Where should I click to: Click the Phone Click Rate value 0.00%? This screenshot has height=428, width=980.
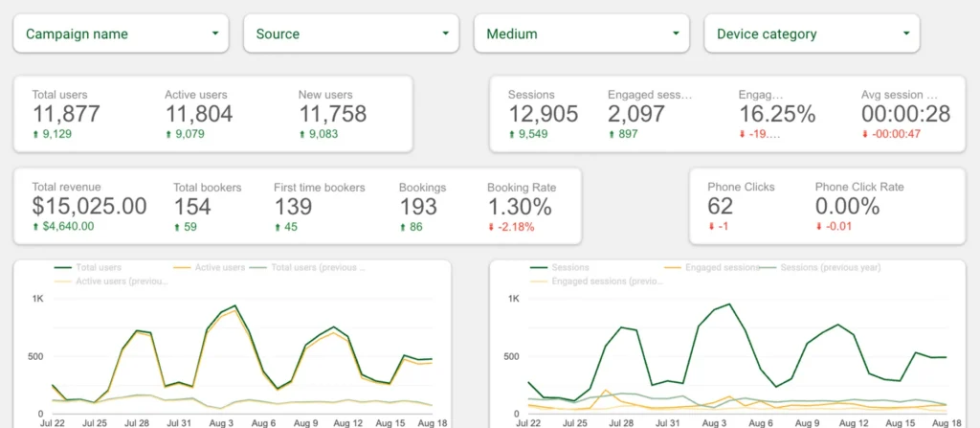tap(848, 206)
